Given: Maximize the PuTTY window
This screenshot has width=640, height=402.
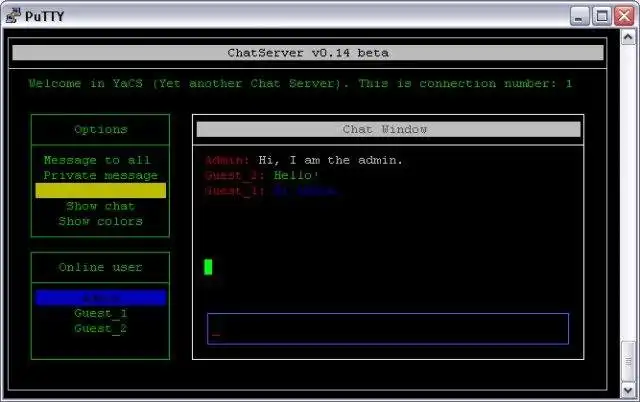Looking at the screenshot, I should click(x=602, y=16).
